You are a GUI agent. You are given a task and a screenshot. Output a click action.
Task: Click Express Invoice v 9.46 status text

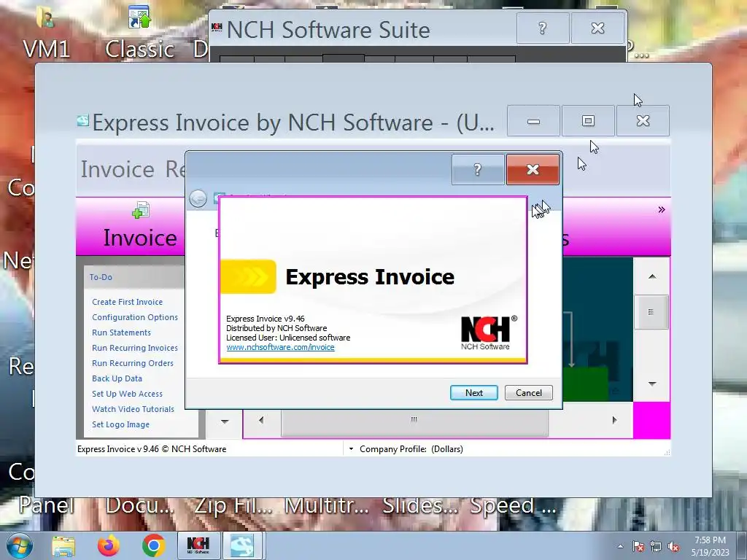point(152,449)
